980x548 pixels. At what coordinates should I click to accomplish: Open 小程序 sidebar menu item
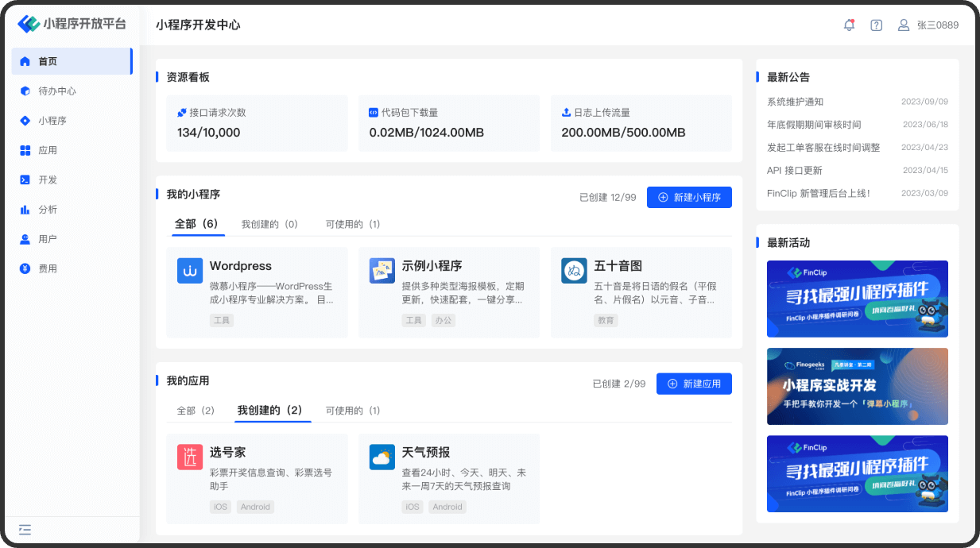point(52,121)
